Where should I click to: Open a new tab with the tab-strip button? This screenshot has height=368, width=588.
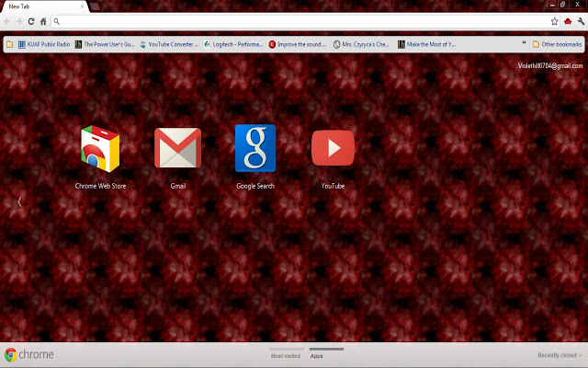[x=95, y=6]
